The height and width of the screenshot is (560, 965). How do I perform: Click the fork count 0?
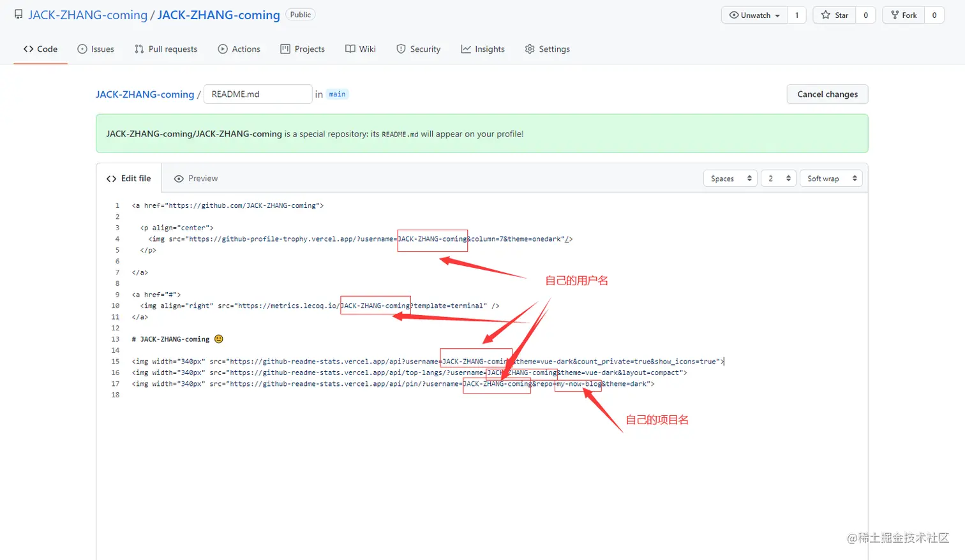[x=934, y=15]
